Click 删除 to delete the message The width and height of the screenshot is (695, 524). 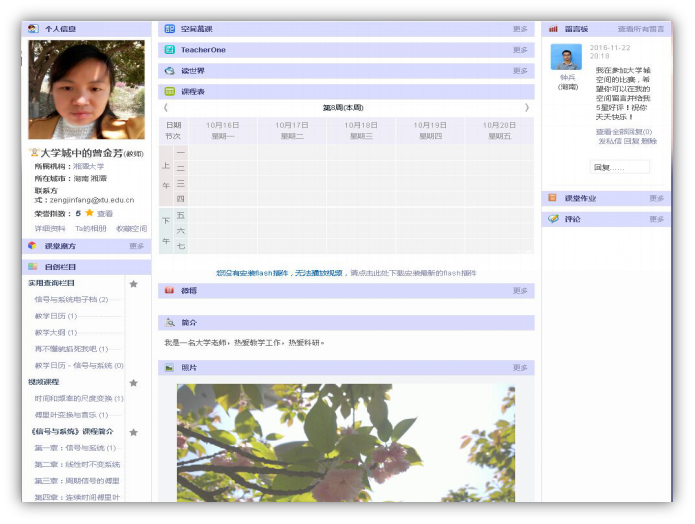[x=649, y=141]
